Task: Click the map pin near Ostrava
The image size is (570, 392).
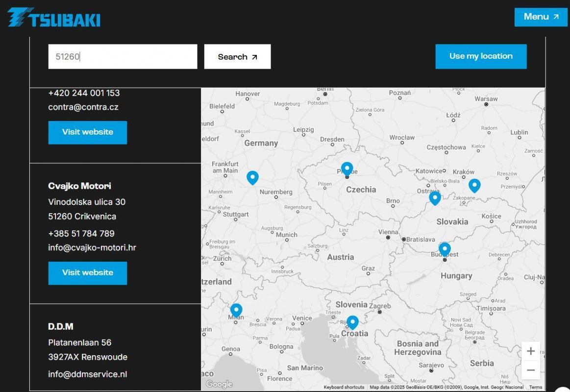Action: tap(435, 197)
